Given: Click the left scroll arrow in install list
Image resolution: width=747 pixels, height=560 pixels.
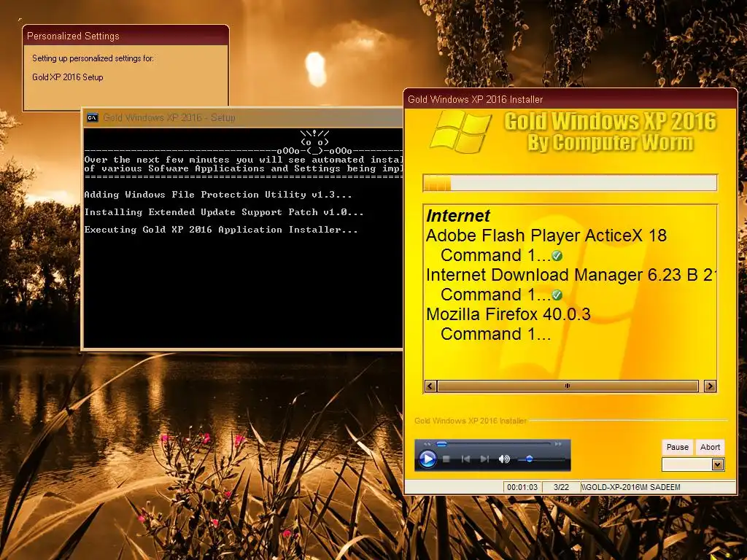Looking at the screenshot, I should [x=430, y=386].
